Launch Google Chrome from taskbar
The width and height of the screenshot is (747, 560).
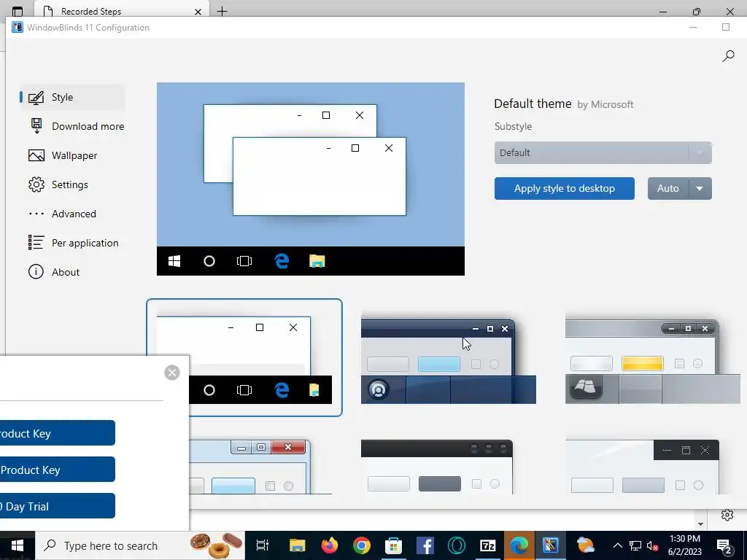point(362,545)
